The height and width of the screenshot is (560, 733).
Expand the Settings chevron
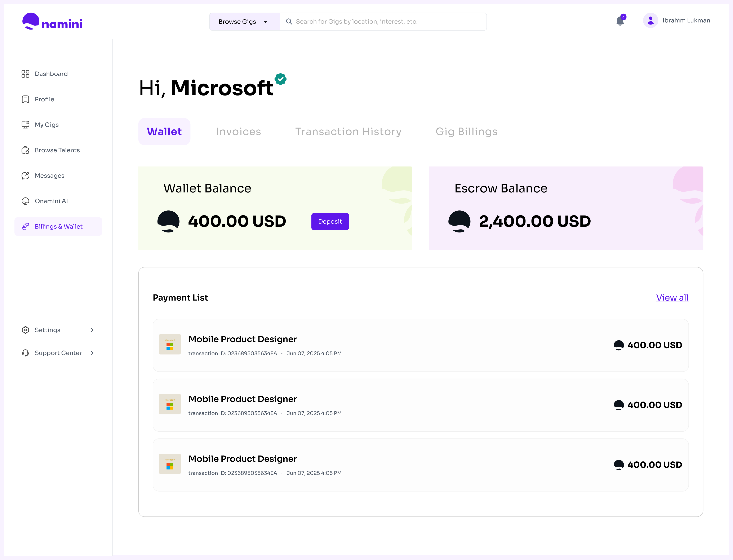click(x=92, y=330)
